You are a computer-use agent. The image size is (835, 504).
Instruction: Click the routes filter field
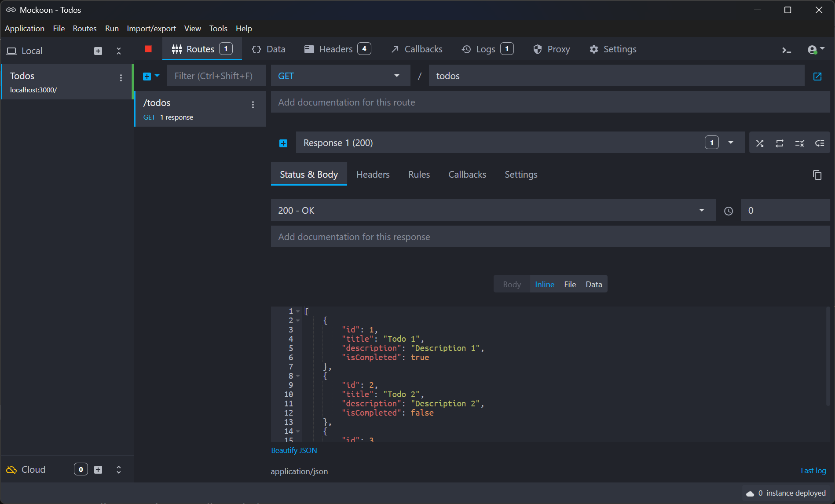pos(216,76)
